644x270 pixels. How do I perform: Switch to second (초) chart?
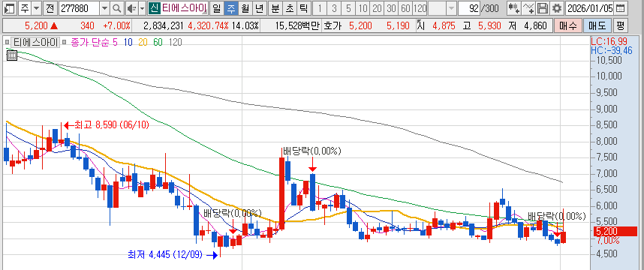pyautogui.click(x=289, y=7)
